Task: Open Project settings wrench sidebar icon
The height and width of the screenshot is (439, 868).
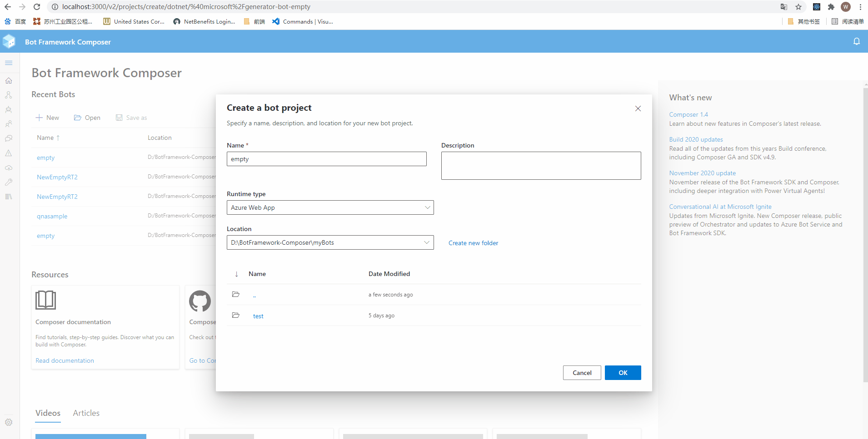Action: pos(9,182)
